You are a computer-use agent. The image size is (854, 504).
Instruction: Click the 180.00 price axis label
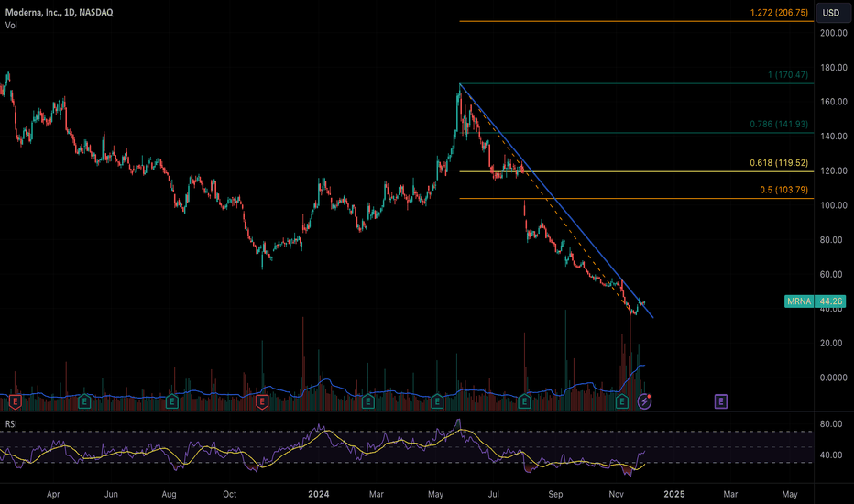[x=834, y=68]
